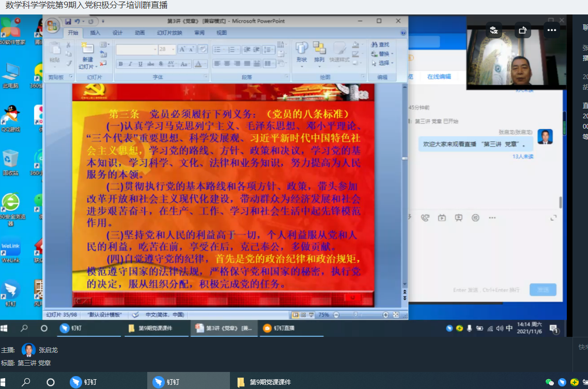588x389 pixels.
Task: Open Windows Start in outer taskbar
Action: [3, 382]
